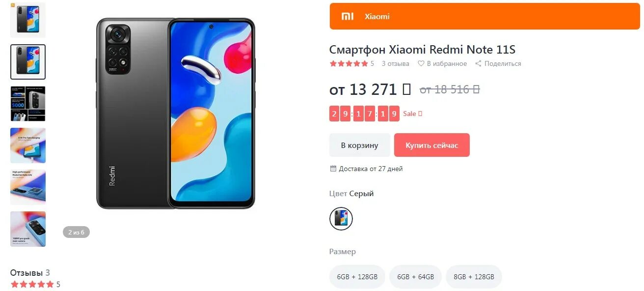The image size is (644, 291).
Task: Click the Xiaomi Mi logo icon
Action: click(348, 16)
